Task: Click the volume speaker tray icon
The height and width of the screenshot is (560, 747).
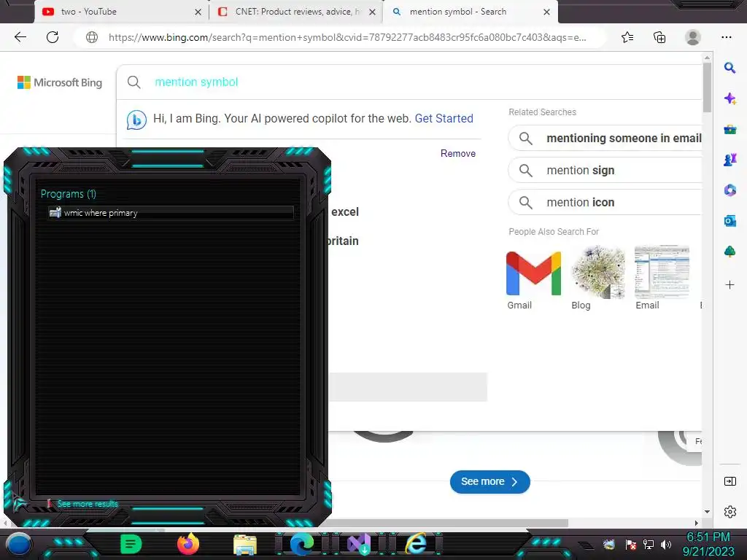Action: point(665,544)
